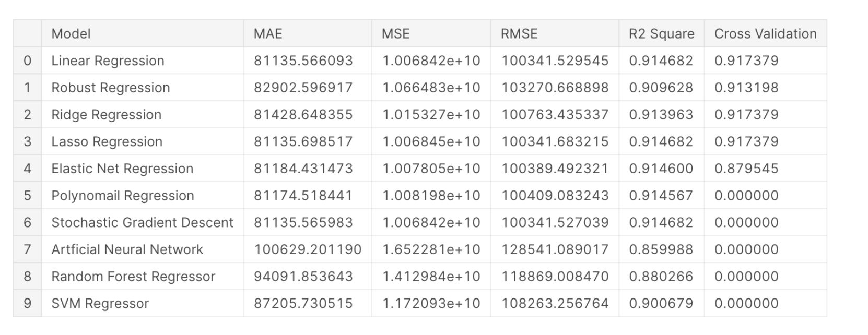Click the Robust Regression row label
This screenshot has width=868, height=335.
coord(111,88)
